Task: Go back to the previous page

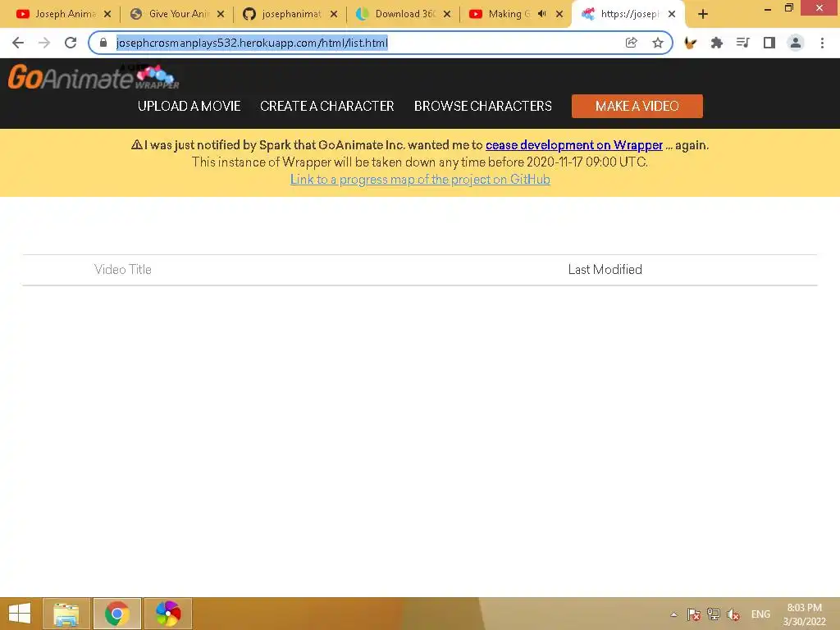Action: tap(18, 43)
